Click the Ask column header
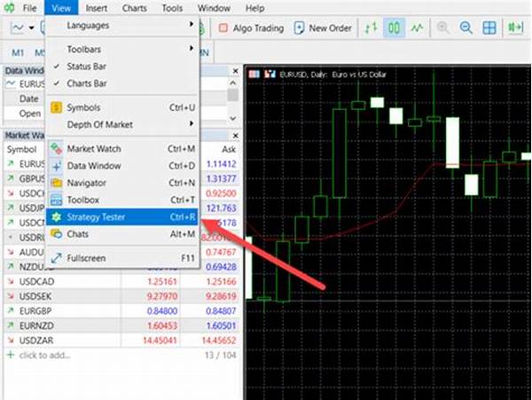 tap(229, 149)
